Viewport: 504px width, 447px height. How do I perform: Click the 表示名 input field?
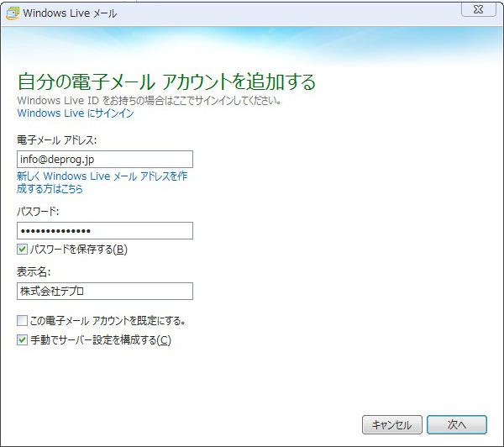105,291
